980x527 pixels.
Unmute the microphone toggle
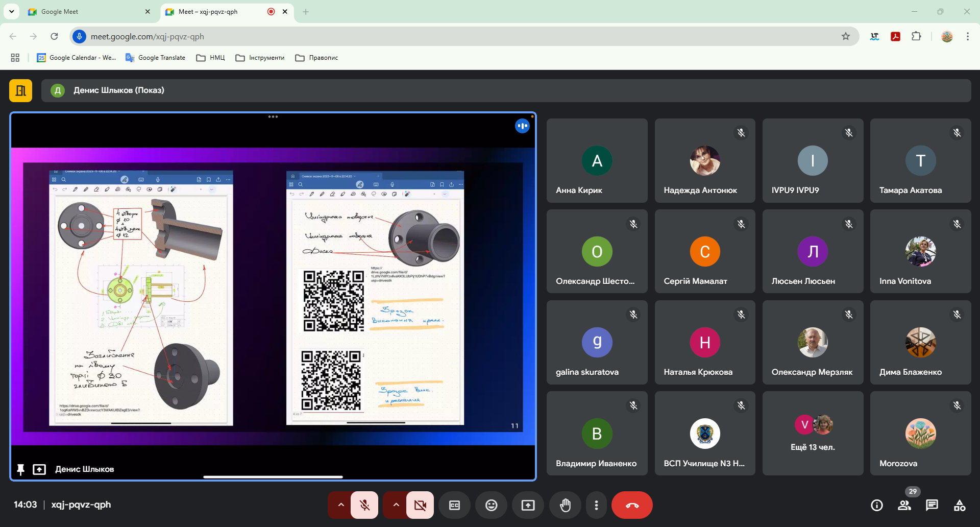pos(364,505)
